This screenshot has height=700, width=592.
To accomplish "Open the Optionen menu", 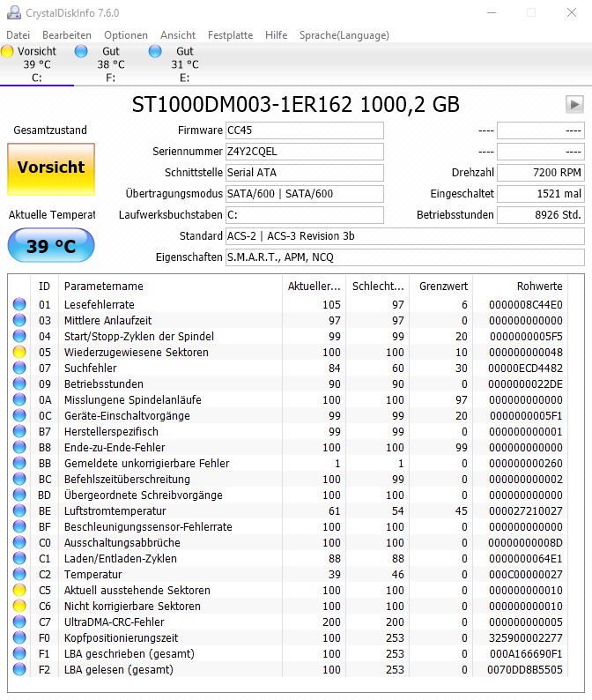I will click(x=126, y=35).
